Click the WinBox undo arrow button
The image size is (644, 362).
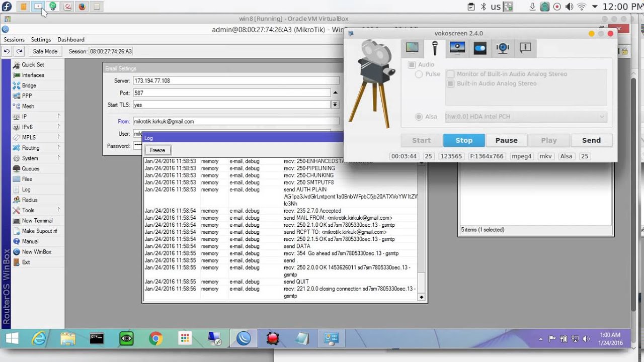tap(7, 51)
